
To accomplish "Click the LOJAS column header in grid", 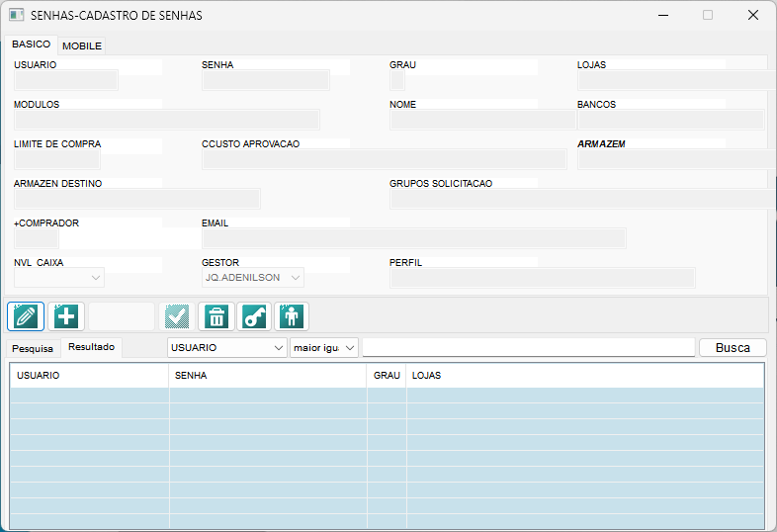I will coord(583,376).
